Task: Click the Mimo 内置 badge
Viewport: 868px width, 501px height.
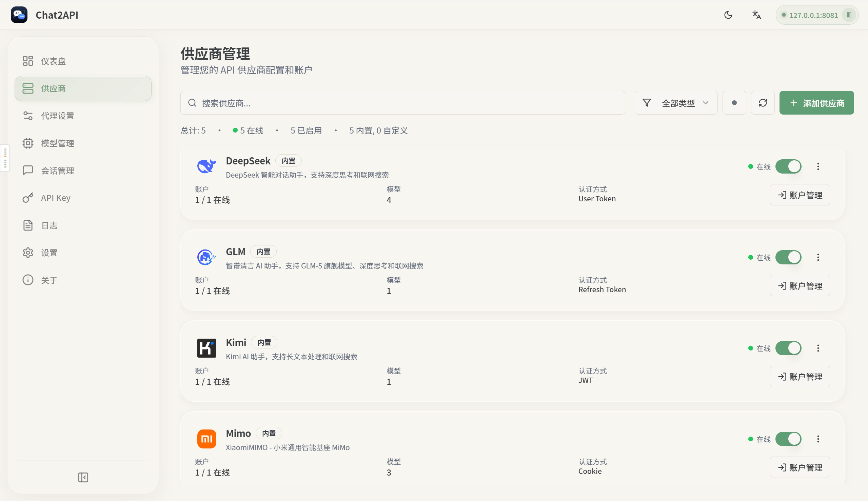Action: point(269,433)
